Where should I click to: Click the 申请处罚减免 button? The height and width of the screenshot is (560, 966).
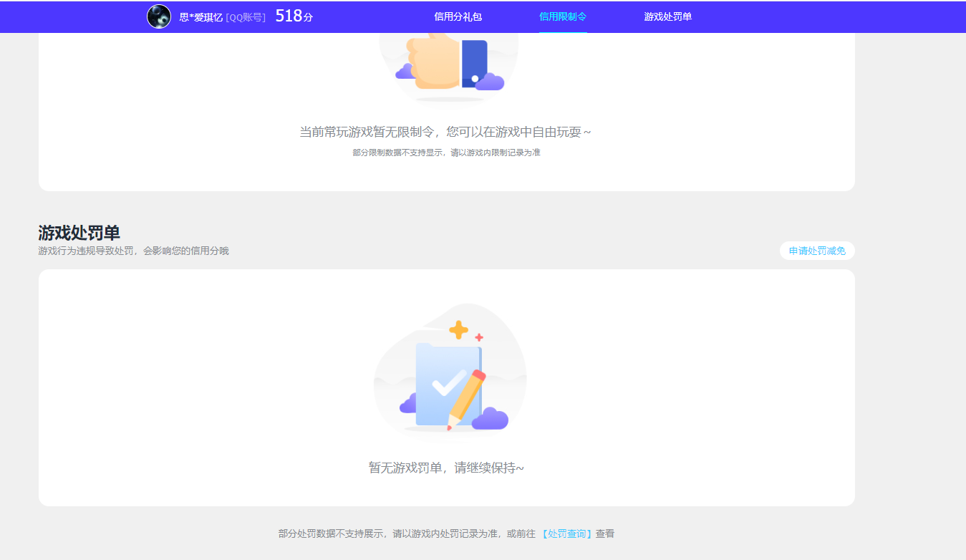(816, 251)
